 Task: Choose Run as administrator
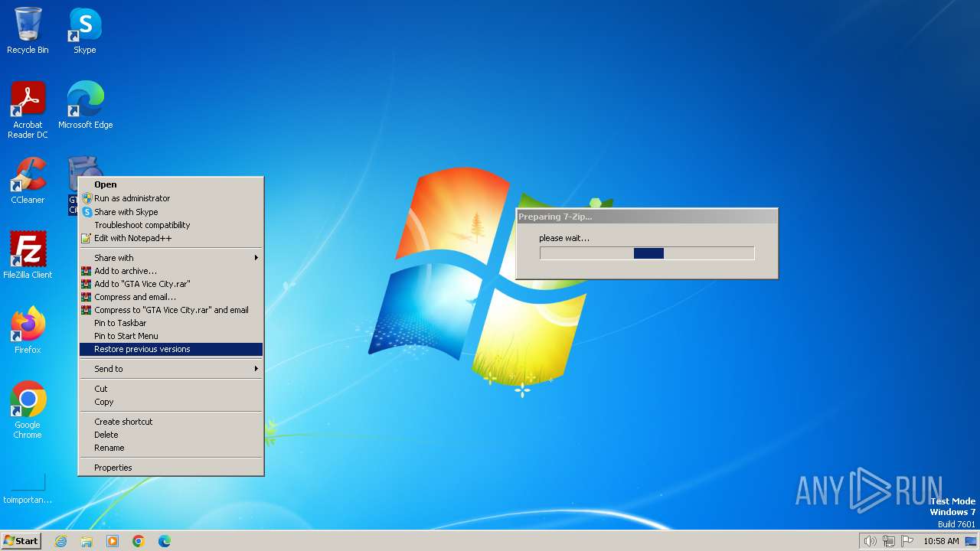171,198
